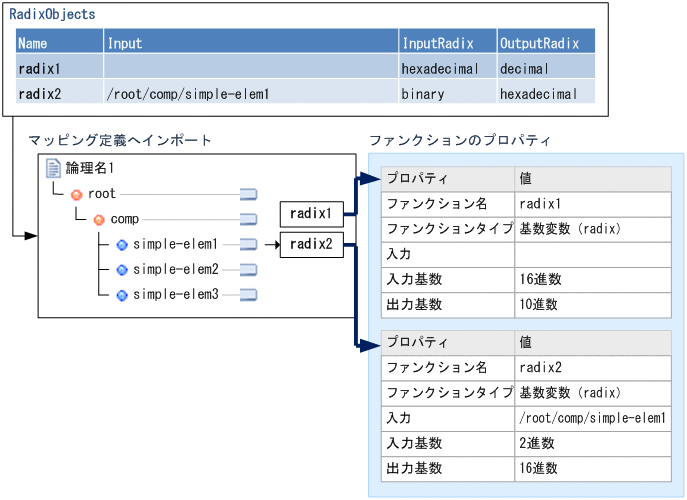The height and width of the screenshot is (500, 687).
Task: Click the blue simple-elem1 node icon
Action: pyautogui.click(x=122, y=244)
